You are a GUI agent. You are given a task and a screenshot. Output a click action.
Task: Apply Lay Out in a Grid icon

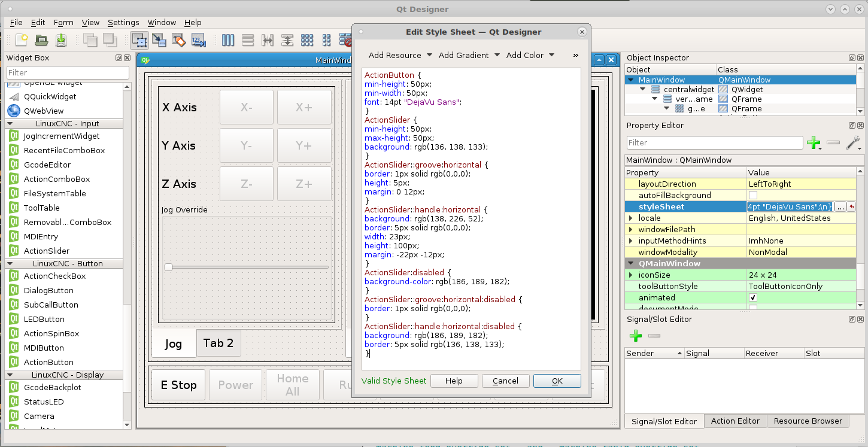click(307, 40)
